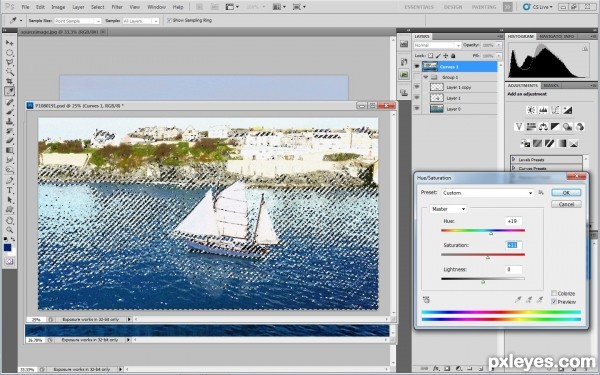600x375 pixels.
Task: Expand the Levels Presets list
Action: [x=513, y=160]
